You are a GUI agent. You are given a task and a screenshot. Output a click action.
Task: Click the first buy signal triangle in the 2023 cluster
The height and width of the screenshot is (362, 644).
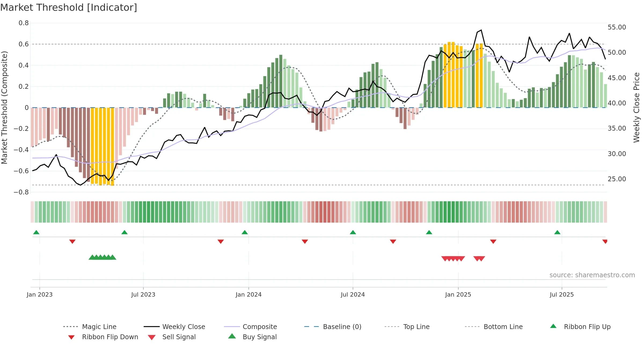point(92,257)
